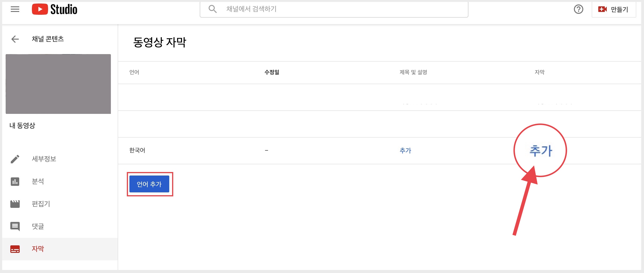Click the 자막 subtitles icon in sidebar
This screenshot has width=644, height=273.
(15, 249)
